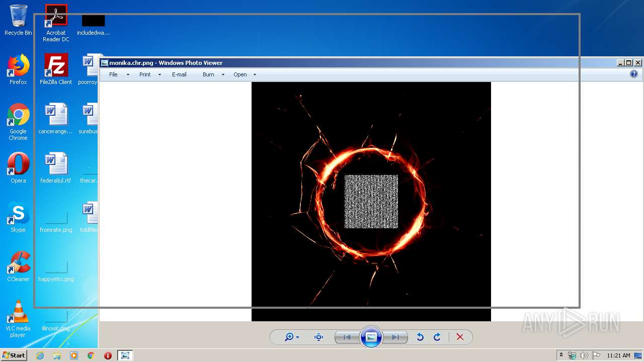Select the cancerange Word document icon
644x362 pixels.
(x=56, y=119)
